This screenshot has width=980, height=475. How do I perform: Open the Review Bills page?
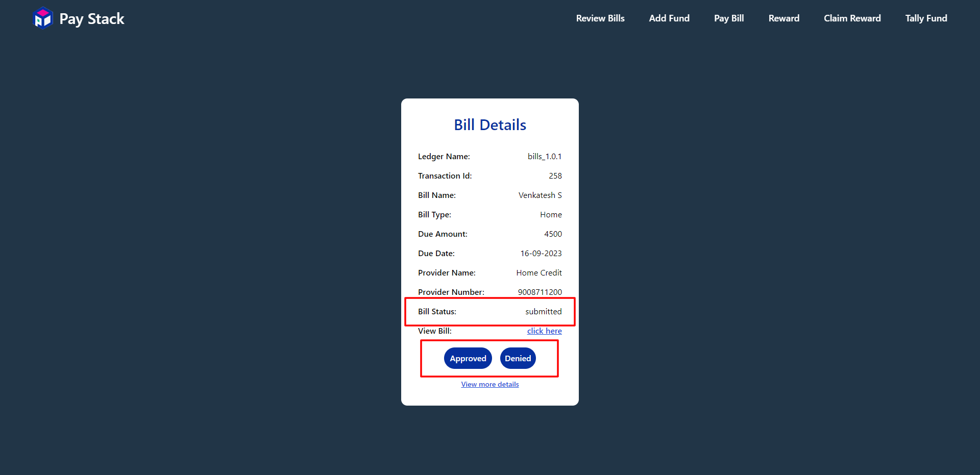[600, 18]
